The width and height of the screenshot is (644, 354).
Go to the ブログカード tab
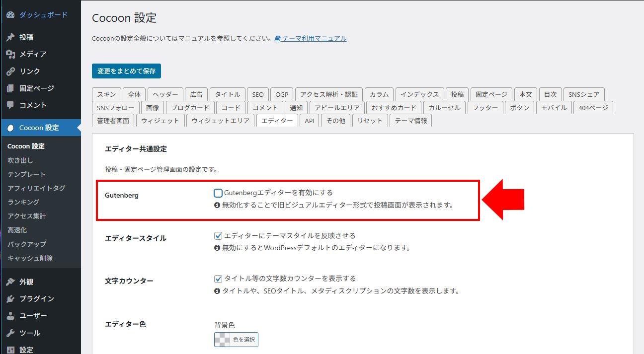click(191, 108)
